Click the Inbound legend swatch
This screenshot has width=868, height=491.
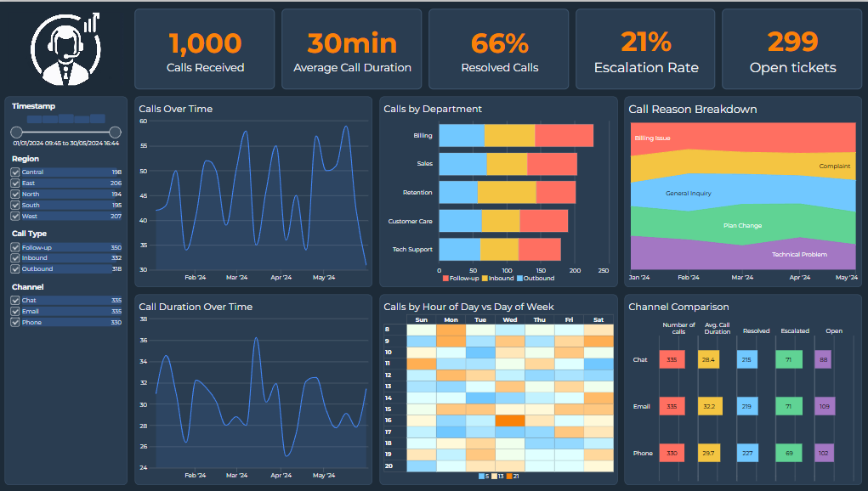pos(485,279)
